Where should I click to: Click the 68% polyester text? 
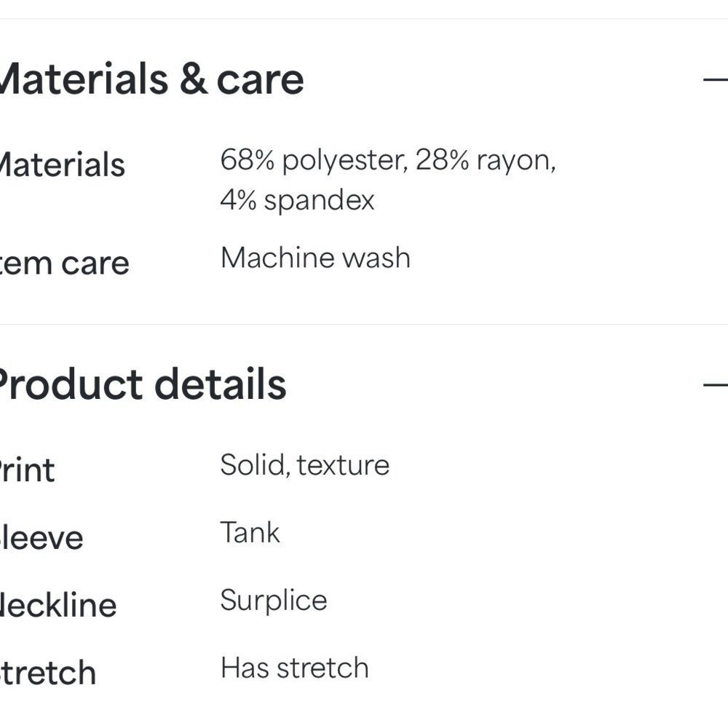point(314,161)
